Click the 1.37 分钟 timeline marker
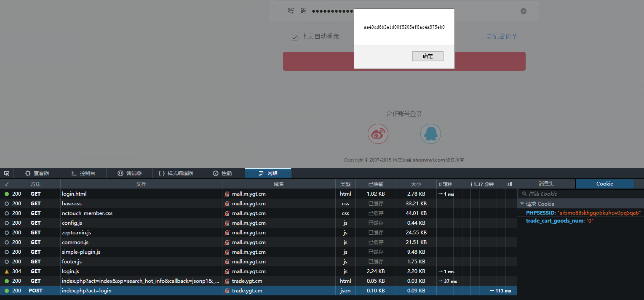This screenshot has height=300, width=644. pyautogui.click(x=484, y=184)
